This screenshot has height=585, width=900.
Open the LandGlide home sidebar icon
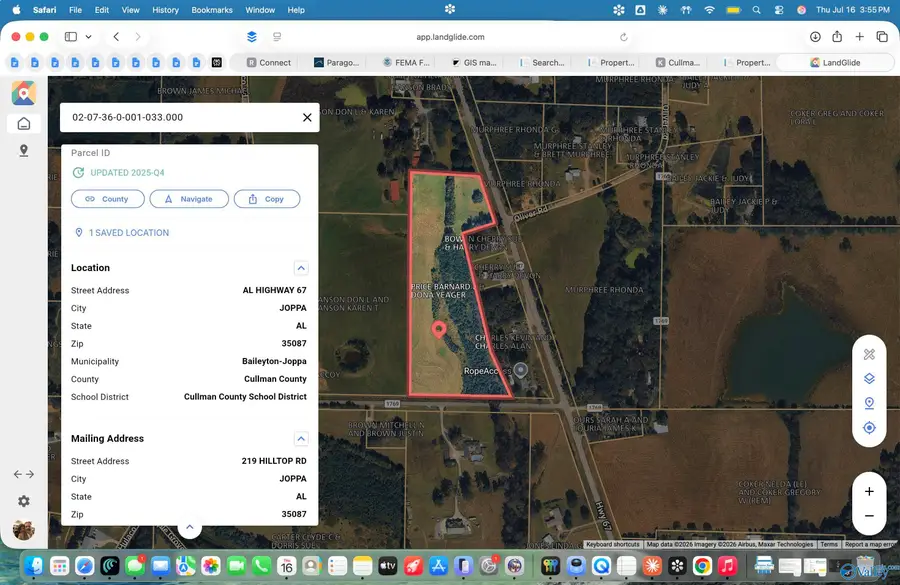point(24,123)
